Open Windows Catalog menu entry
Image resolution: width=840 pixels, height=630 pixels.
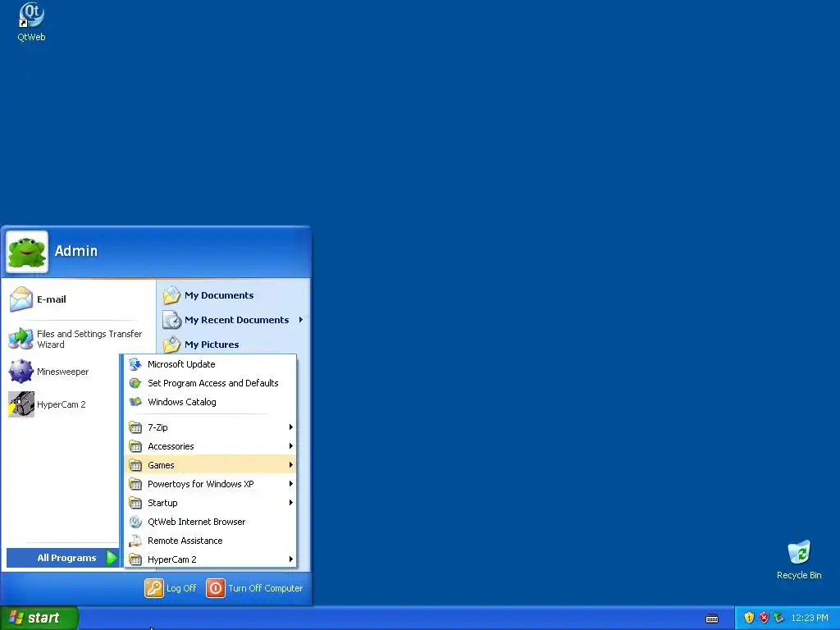pos(211,402)
